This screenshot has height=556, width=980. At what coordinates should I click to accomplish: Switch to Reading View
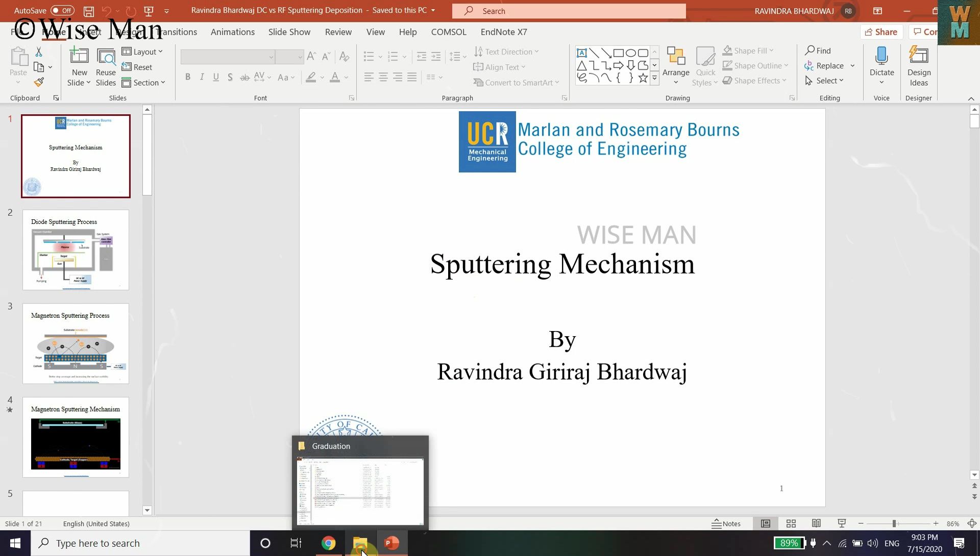point(816,524)
